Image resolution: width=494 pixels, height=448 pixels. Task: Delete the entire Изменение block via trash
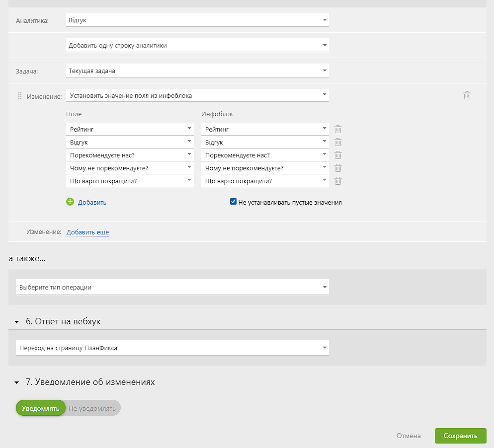click(467, 95)
